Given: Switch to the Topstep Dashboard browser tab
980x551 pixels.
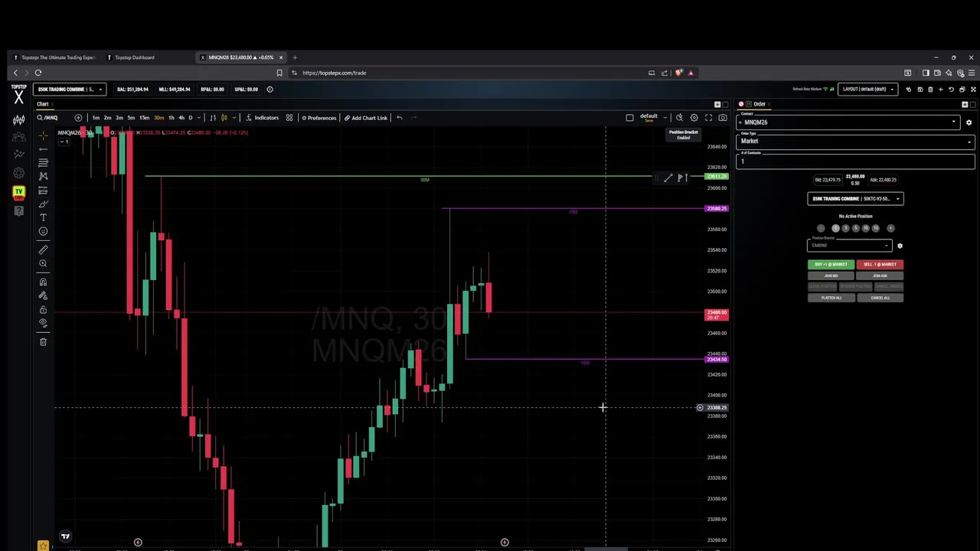Looking at the screenshot, I should pos(134,57).
